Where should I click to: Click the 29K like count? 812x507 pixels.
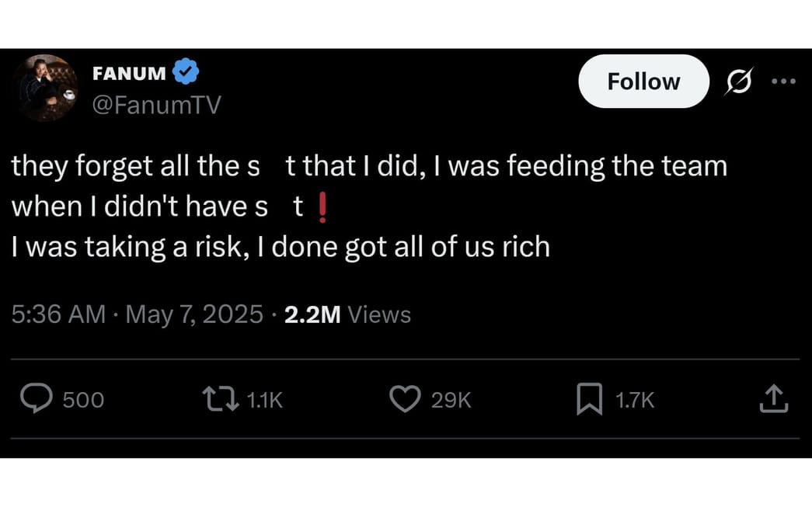pyautogui.click(x=451, y=400)
